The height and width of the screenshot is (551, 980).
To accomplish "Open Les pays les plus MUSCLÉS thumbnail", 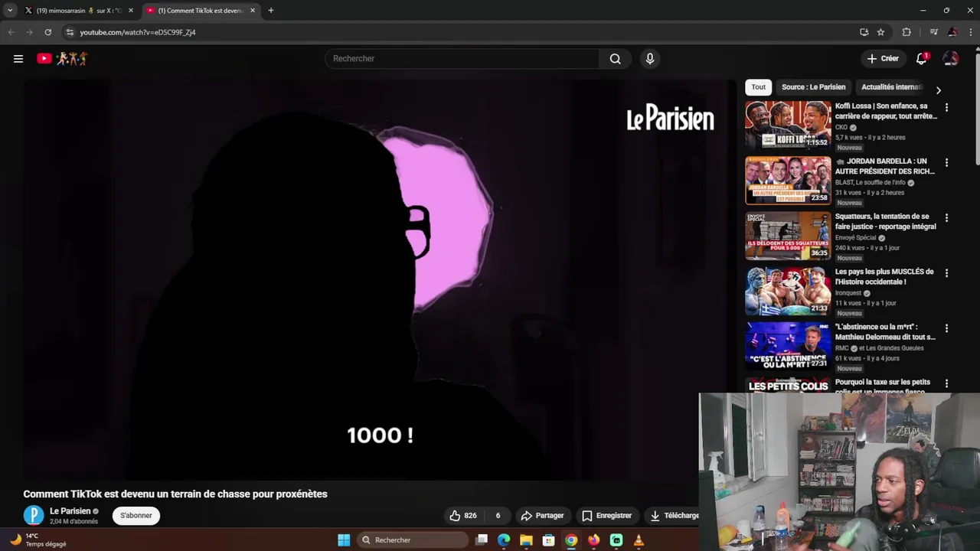I will [x=788, y=290].
